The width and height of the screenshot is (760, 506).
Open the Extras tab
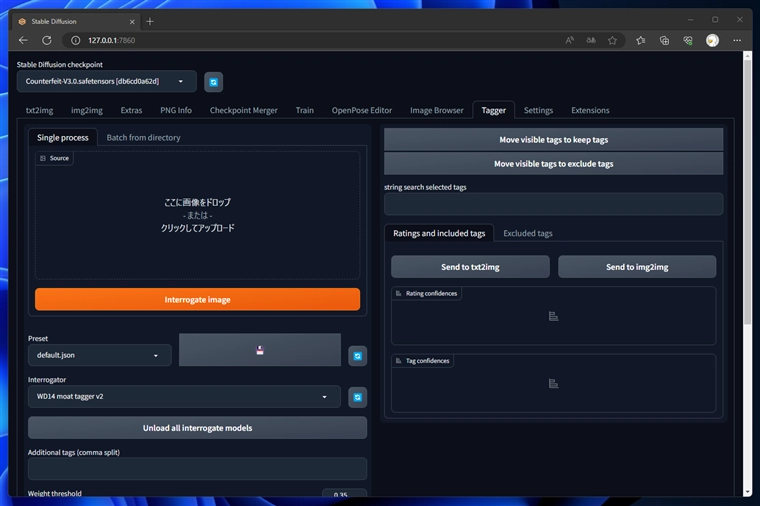[x=131, y=110]
